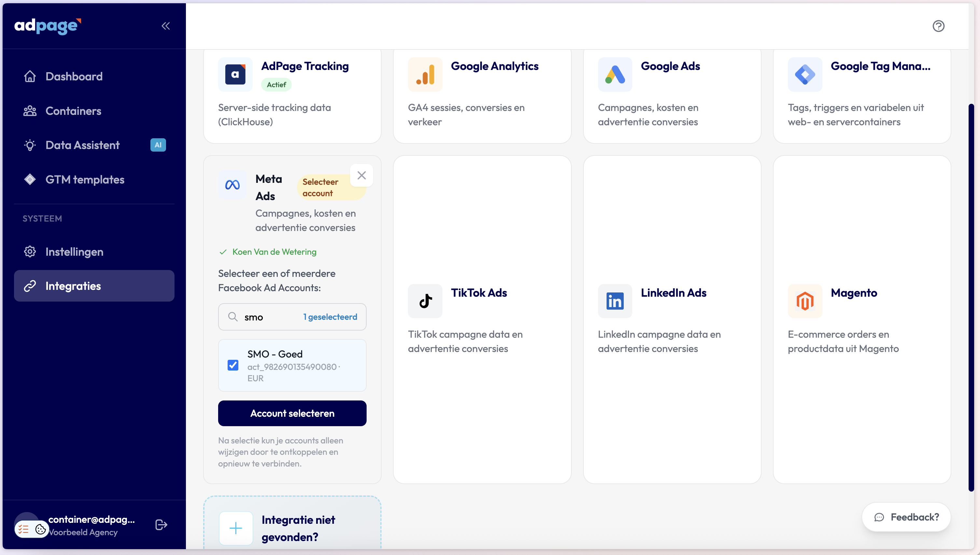Click the Google Ads logo icon

(x=615, y=74)
